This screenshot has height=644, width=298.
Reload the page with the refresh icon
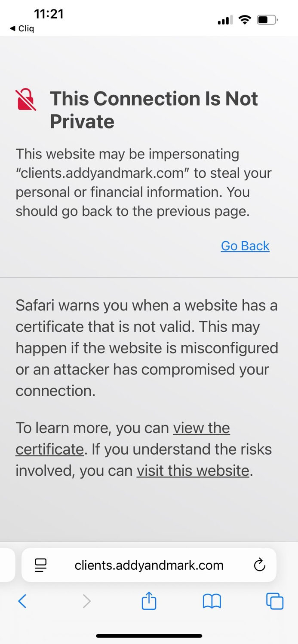pyautogui.click(x=259, y=565)
